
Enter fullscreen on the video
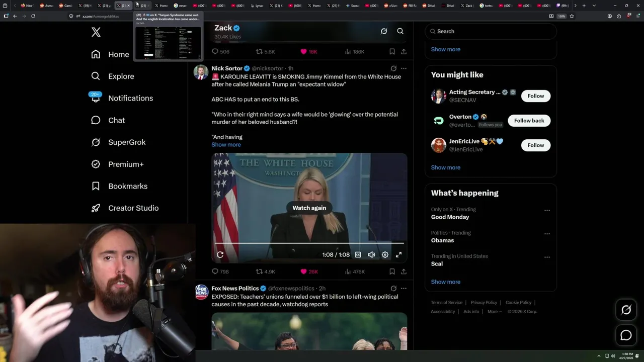click(398, 255)
